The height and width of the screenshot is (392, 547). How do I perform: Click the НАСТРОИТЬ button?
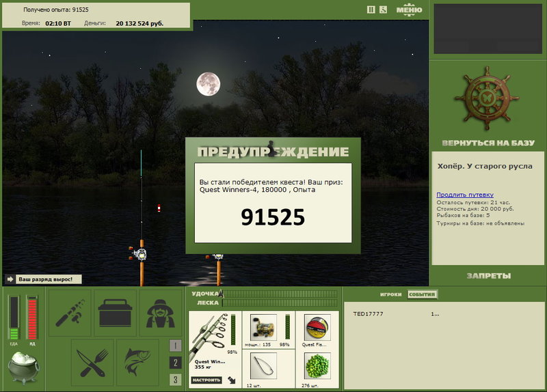coord(206,380)
